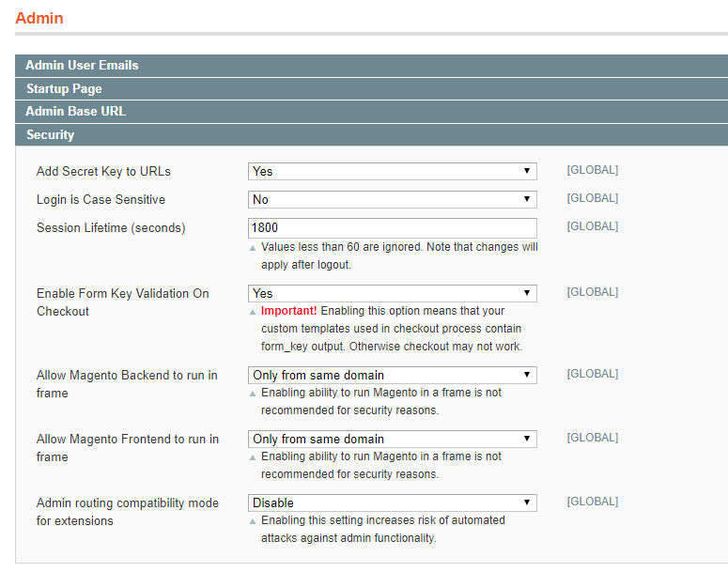Click note triangle icon under Backend frame dropdown

pos(253,394)
